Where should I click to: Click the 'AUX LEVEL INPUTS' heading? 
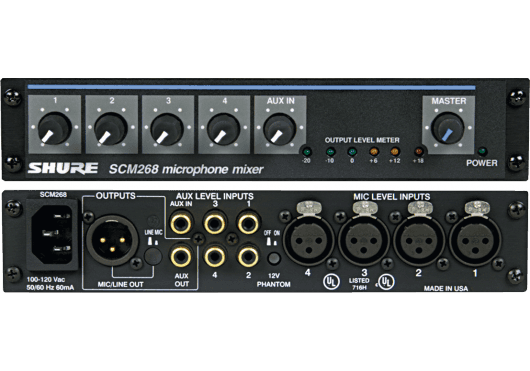point(215,196)
